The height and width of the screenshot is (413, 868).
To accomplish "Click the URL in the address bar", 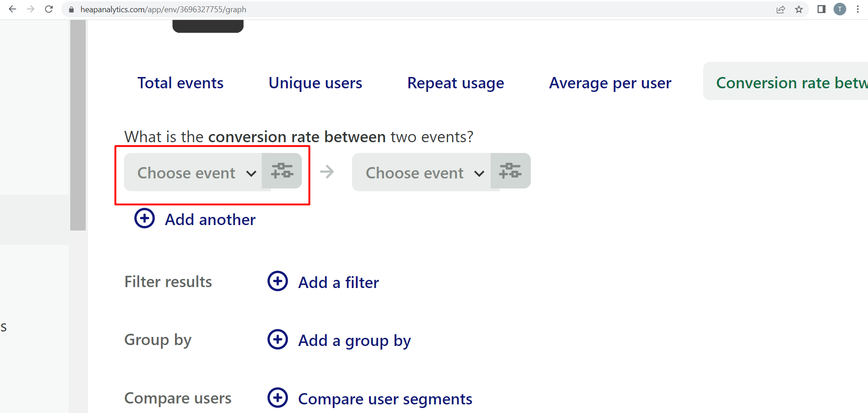I will pyautogui.click(x=163, y=10).
